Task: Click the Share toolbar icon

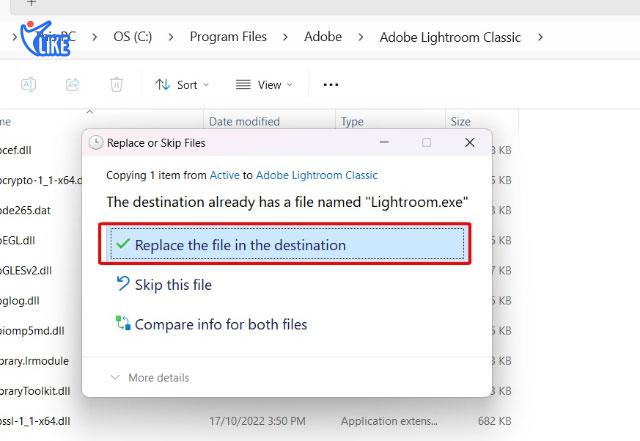Action: (73, 85)
